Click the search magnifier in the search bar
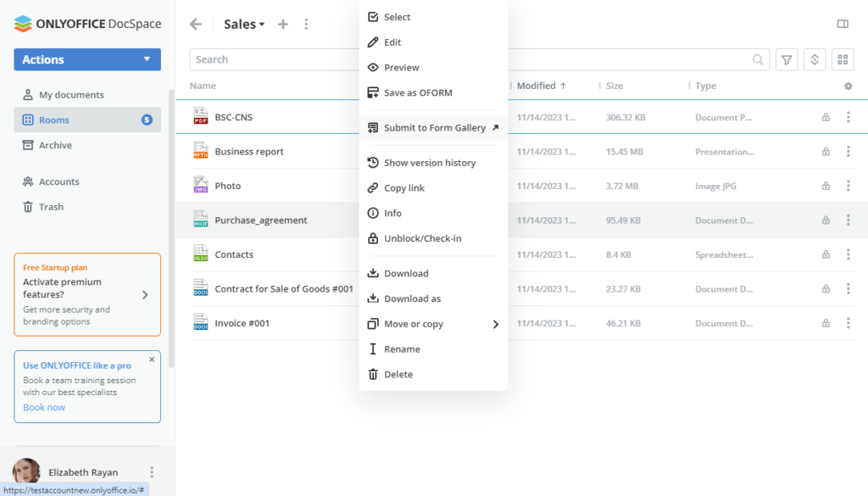 click(759, 59)
